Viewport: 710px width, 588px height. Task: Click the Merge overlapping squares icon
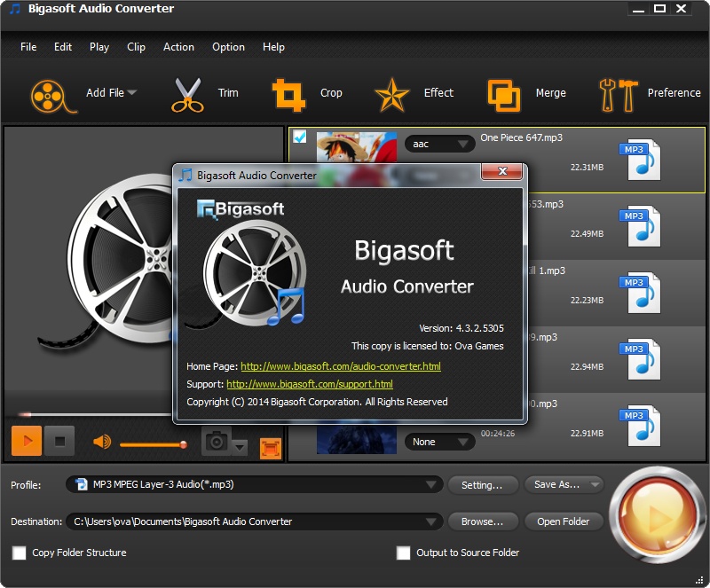point(503,95)
